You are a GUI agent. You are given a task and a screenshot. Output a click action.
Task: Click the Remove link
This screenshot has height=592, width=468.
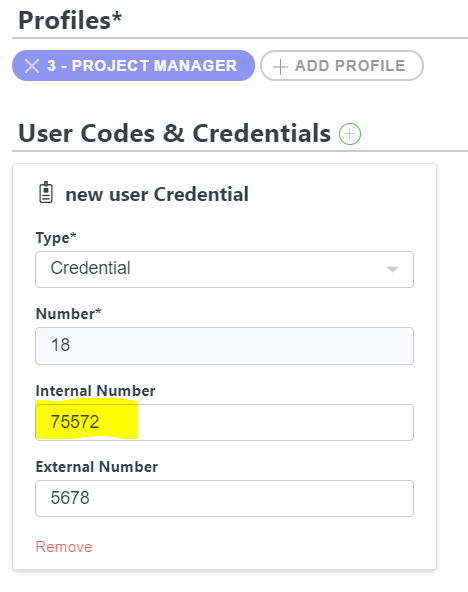point(64,547)
